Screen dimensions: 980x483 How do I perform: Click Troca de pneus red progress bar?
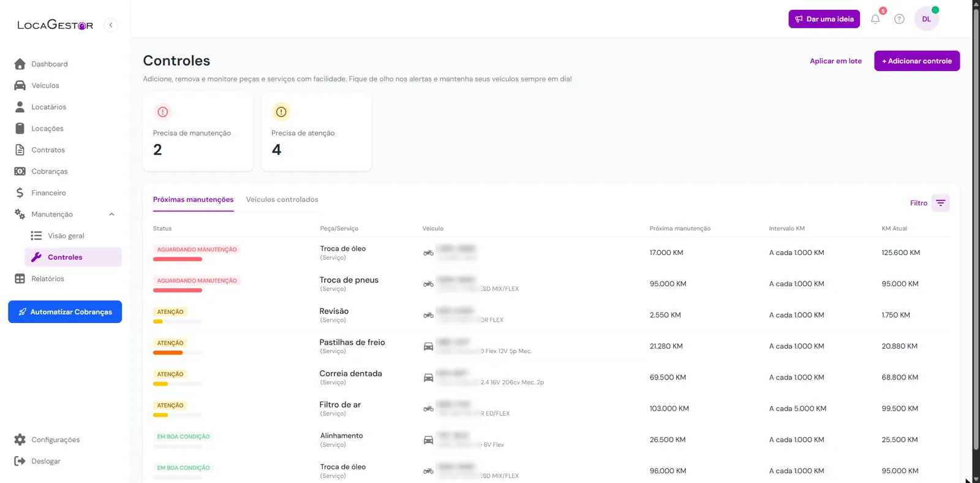178,290
